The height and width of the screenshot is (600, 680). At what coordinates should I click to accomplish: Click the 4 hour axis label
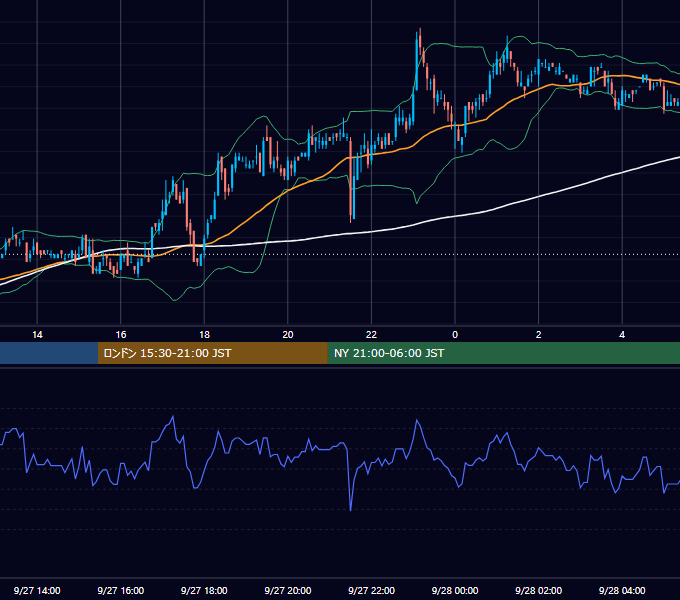pyautogui.click(x=622, y=335)
